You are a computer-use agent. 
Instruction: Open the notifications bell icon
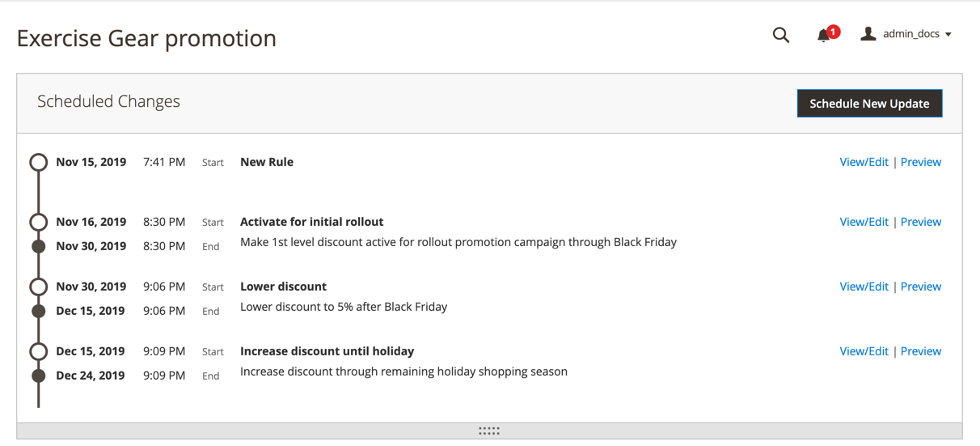[823, 35]
